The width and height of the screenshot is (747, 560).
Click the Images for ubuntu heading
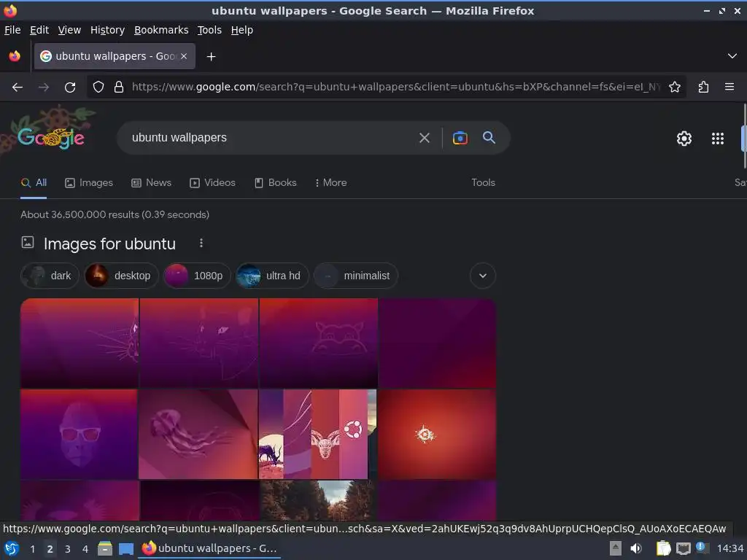click(x=109, y=244)
